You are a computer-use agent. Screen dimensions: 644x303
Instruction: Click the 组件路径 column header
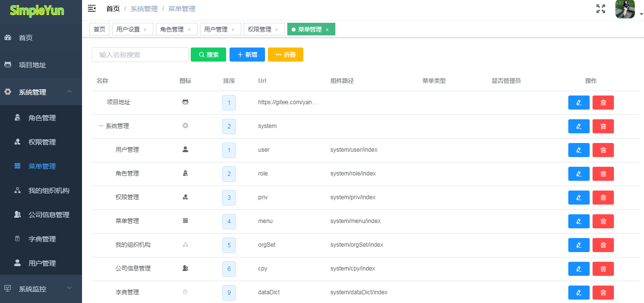pos(342,81)
